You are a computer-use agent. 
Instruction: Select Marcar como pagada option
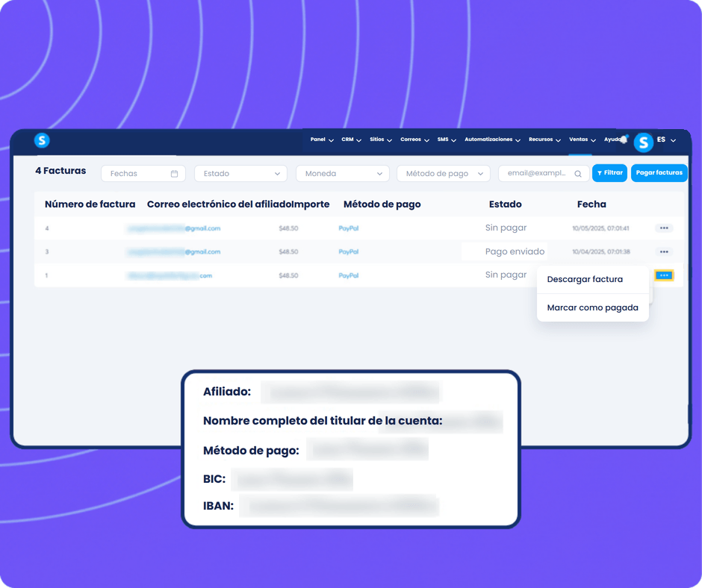[592, 308]
